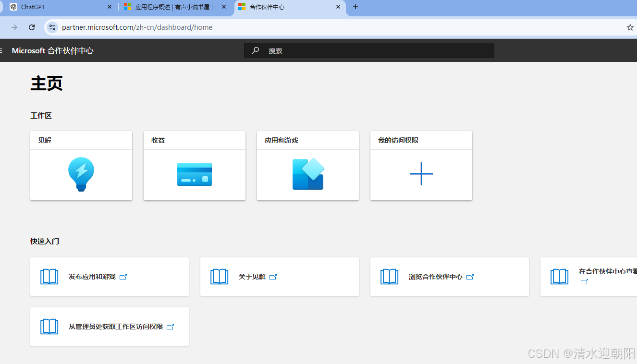Click the plus icon under 我的访问权限
This screenshot has width=637, height=364.
click(x=421, y=174)
